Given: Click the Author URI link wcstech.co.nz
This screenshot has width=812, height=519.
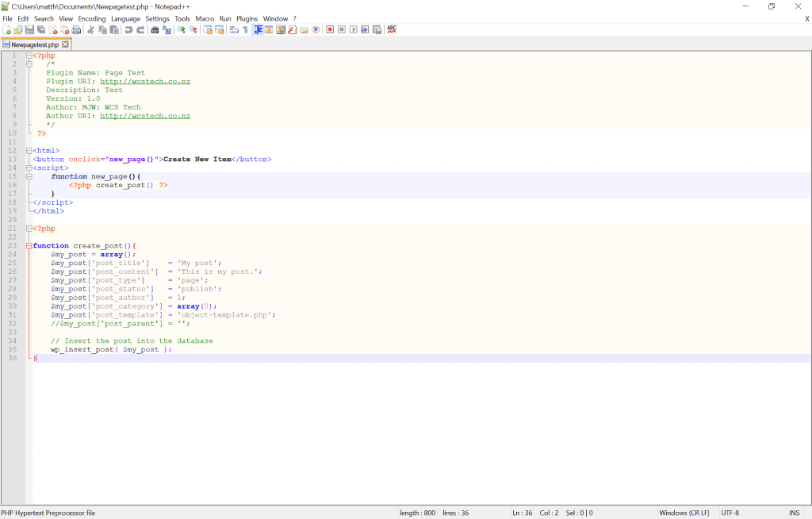Looking at the screenshot, I should coord(145,116).
